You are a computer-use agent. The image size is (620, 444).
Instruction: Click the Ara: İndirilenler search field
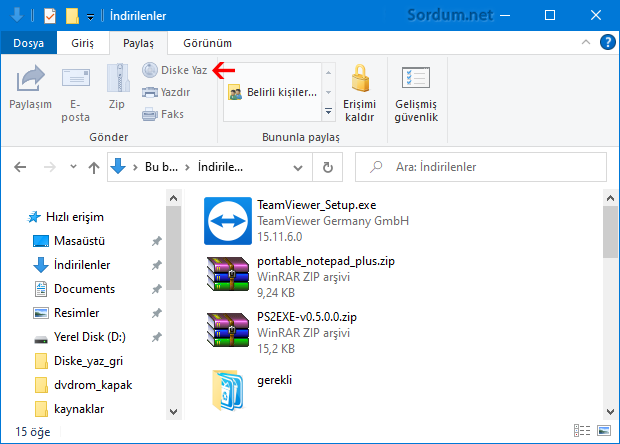click(x=480, y=167)
